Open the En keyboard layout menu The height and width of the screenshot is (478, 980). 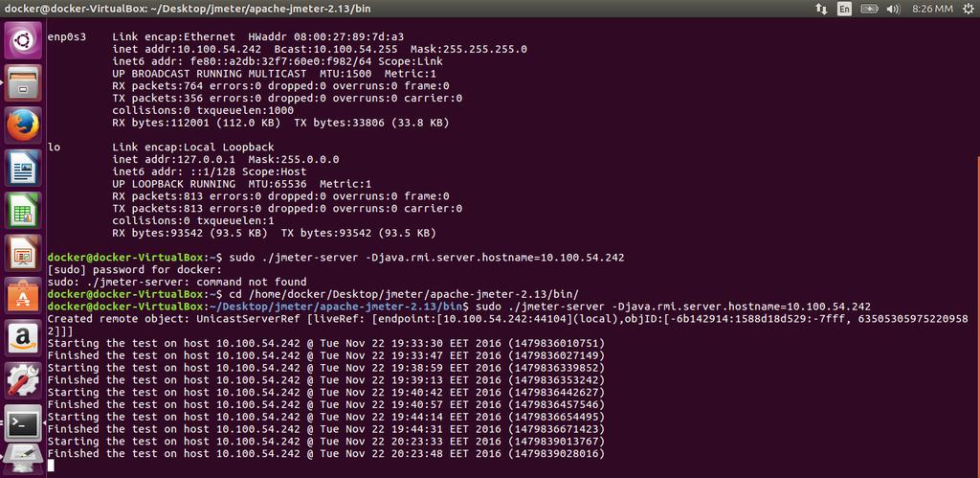844,9
